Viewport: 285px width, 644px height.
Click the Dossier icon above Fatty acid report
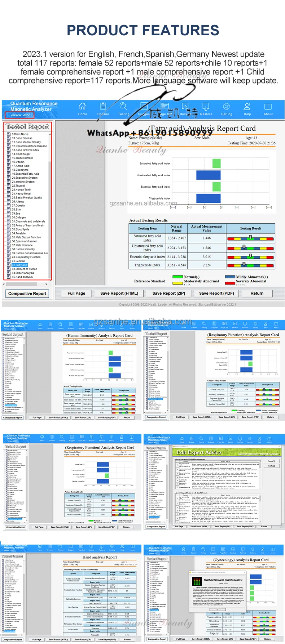(x=103, y=109)
